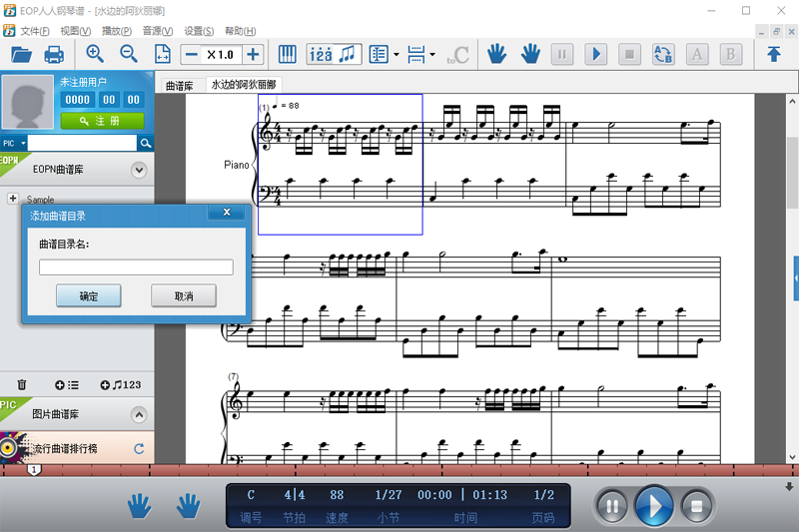Viewport: 799px width, 532px height.
Task: Open the score list layout icon
Action: click(379, 54)
